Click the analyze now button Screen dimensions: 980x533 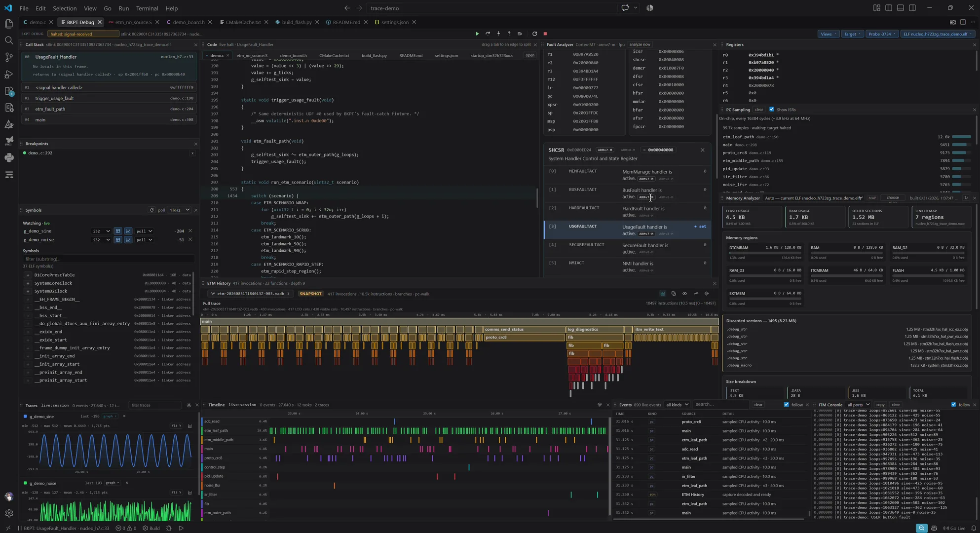tap(640, 44)
